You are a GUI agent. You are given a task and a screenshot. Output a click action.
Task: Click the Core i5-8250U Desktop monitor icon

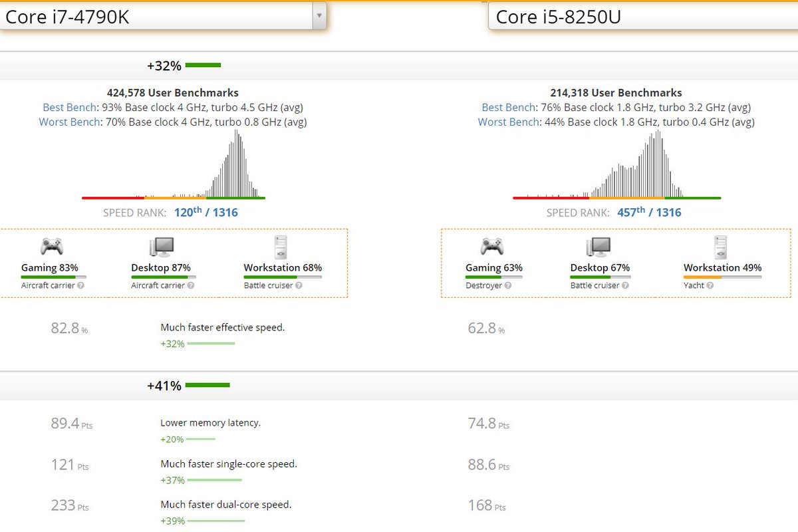(598, 247)
